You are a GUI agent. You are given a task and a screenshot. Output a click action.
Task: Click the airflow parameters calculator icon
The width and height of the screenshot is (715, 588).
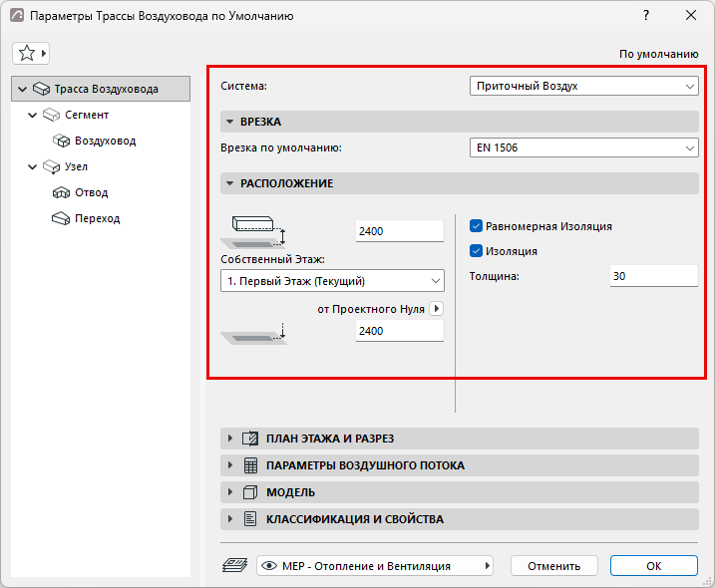[250, 465]
